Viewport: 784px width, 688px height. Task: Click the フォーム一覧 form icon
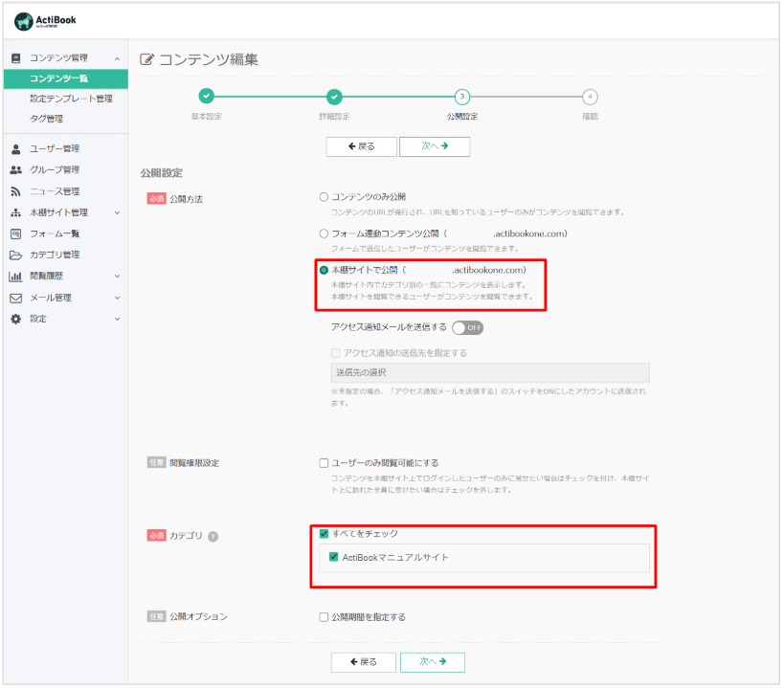pos(15,233)
